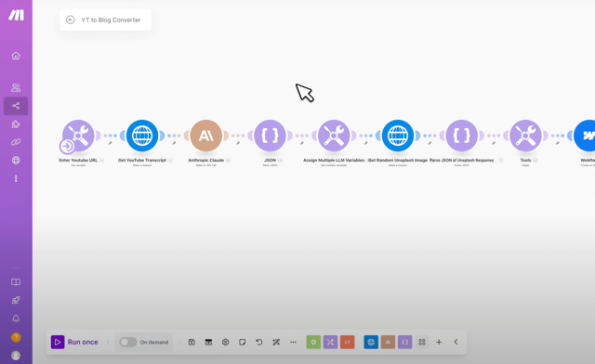Open the Get YouTube Transcript module
Image resolution: width=595 pixels, height=364 pixels.
pos(142,136)
